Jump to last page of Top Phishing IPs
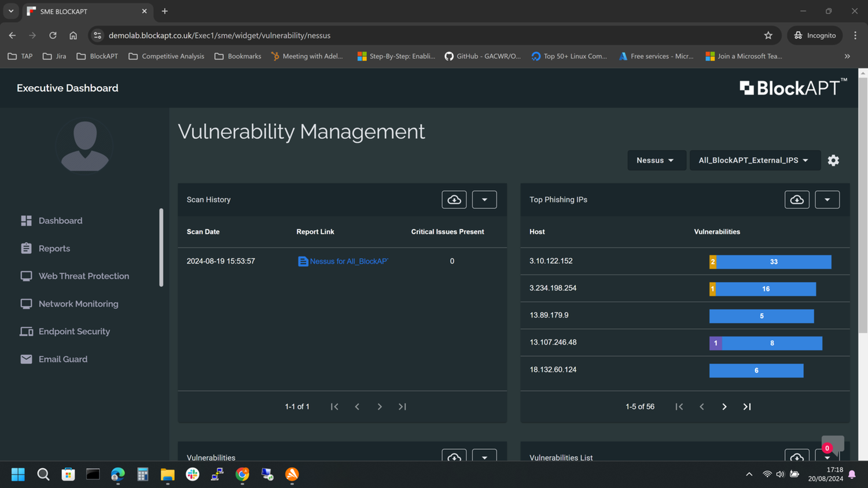 tap(747, 406)
